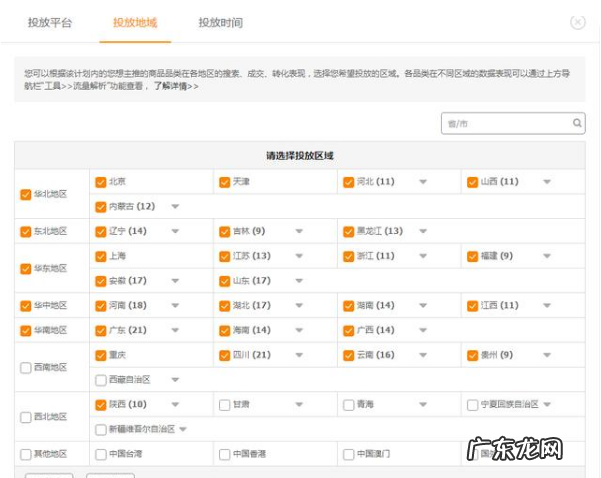Expand the 浙江 (11) dropdown arrow
This screenshot has height=478, width=601.
[x=423, y=256]
